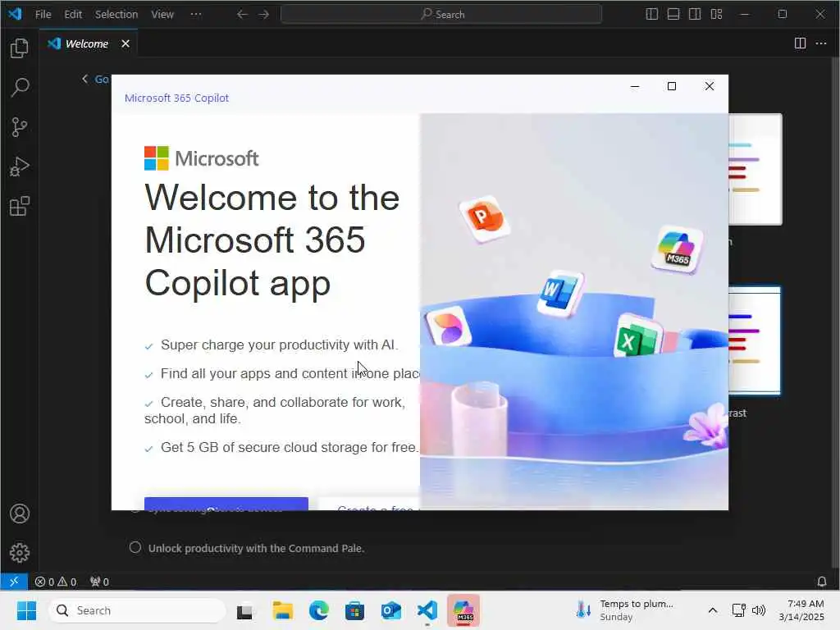Switch to VS Code from the taskbar

click(x=427, y=610)
